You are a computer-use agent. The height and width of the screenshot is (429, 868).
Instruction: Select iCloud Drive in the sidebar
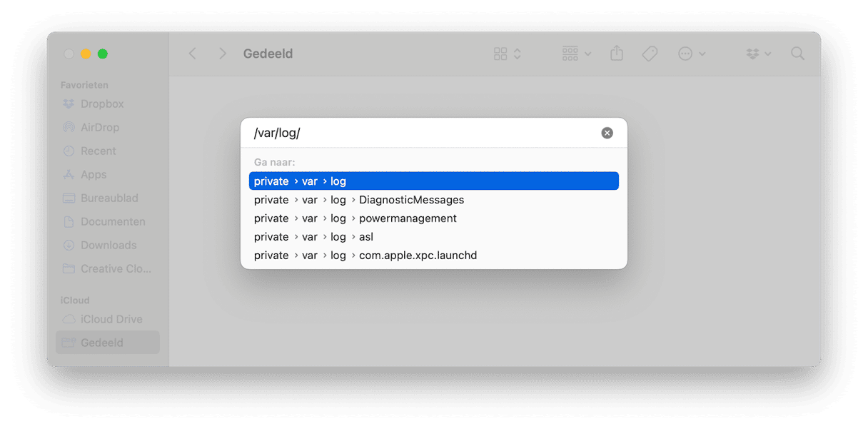[x=111, y=319]
